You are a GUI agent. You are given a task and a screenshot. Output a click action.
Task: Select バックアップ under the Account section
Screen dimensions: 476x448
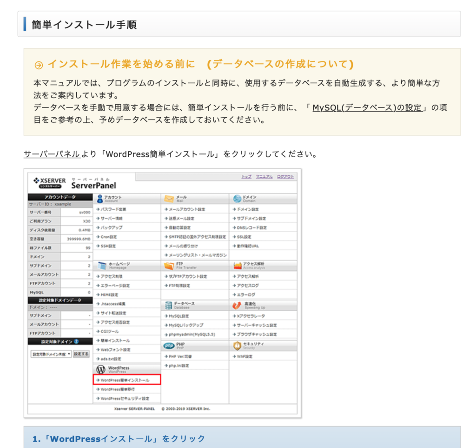[112, 227]
